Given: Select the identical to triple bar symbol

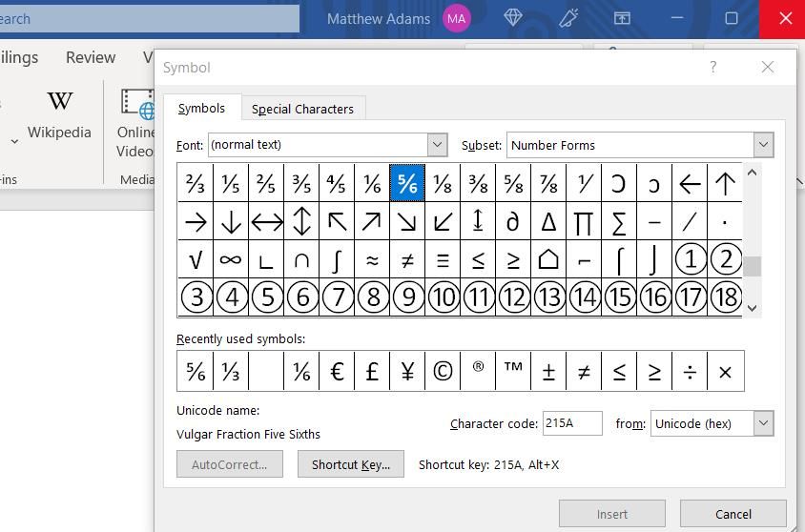Looking at the screenshot, I should click(443, 259).
